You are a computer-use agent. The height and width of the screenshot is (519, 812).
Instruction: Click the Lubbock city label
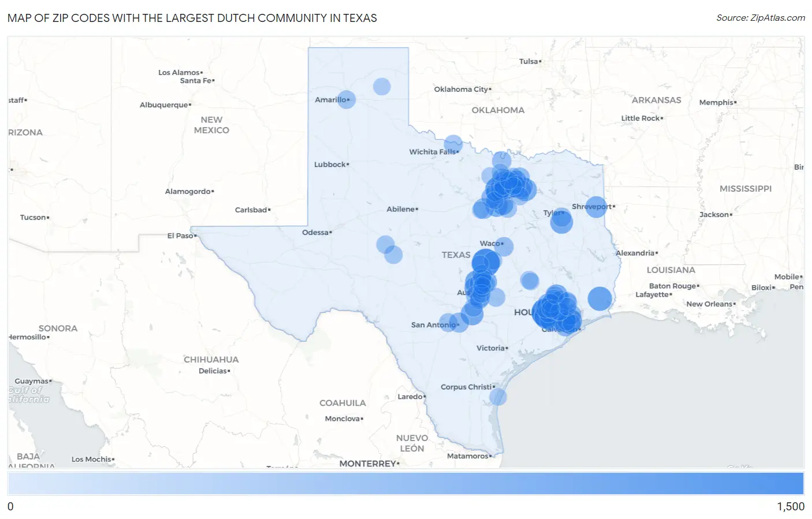click(x=330, y=165)
